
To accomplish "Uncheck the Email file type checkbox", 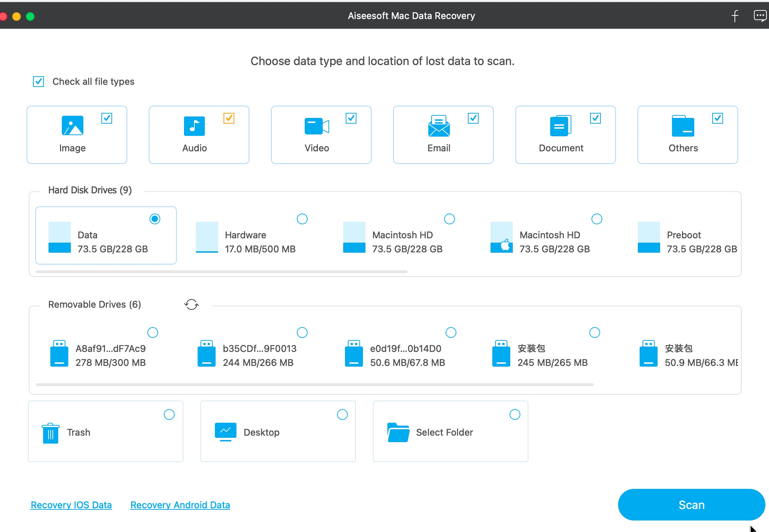I will tap(473, 118).
